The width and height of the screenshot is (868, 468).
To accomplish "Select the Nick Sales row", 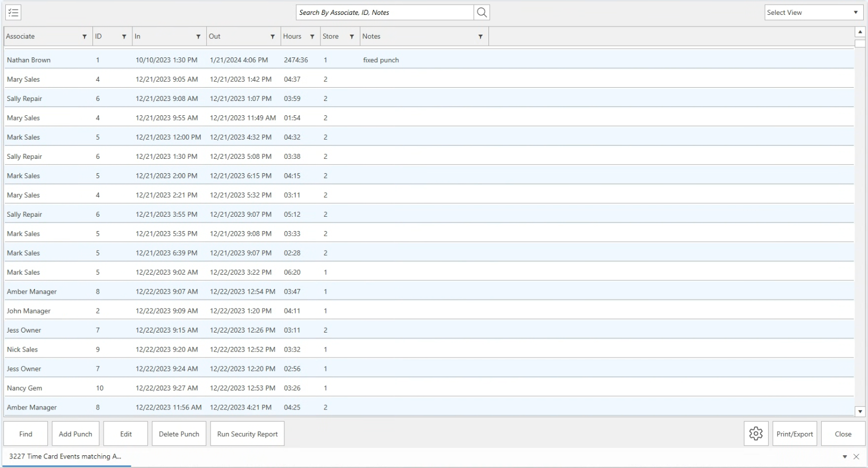I will click(x=429, y=350).
